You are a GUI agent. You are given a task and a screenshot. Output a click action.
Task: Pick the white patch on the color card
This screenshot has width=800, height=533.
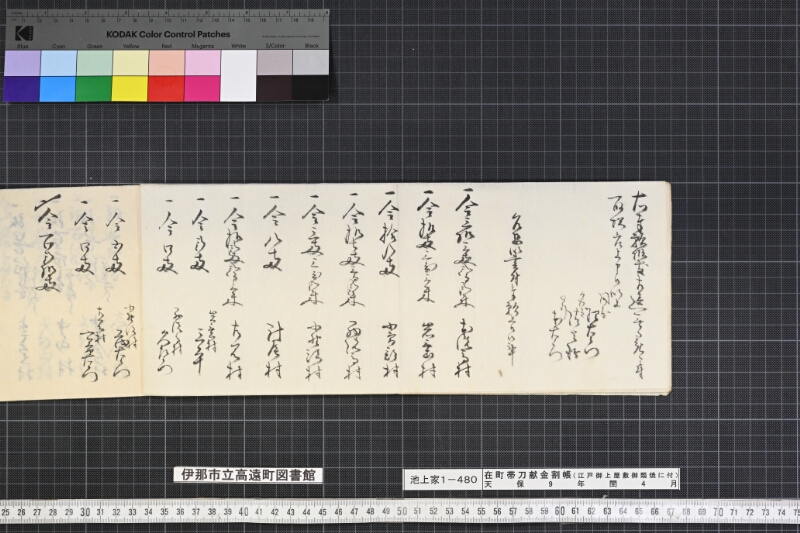(x=238, y=75)
